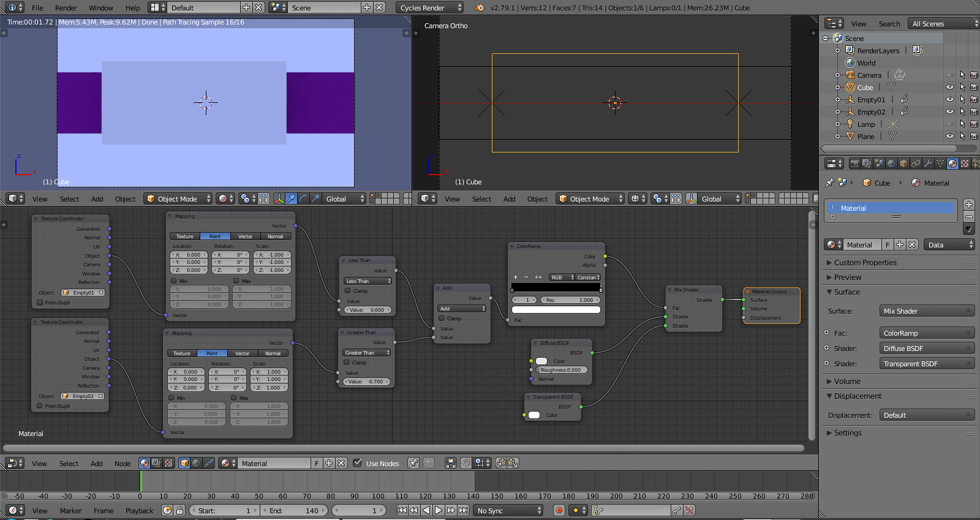980x520 pixels.
Task: Open the Texture properties checkerboard tab
Action: coord(965,164)
